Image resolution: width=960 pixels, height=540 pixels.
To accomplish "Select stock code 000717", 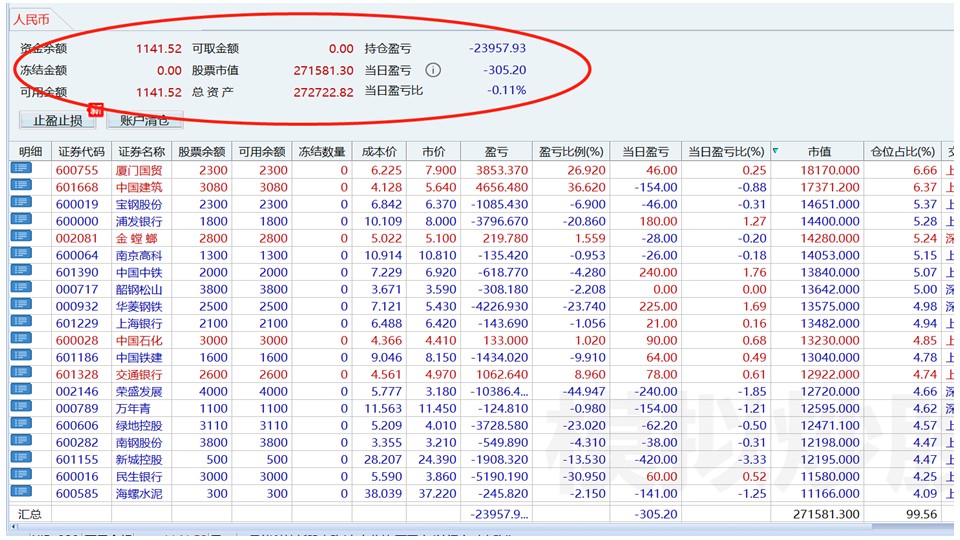I will 77,290.
